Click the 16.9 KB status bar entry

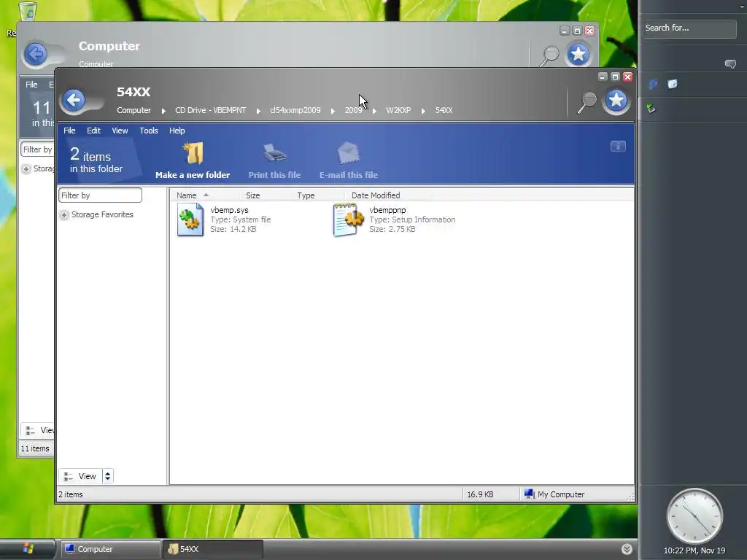coord(480,494)
